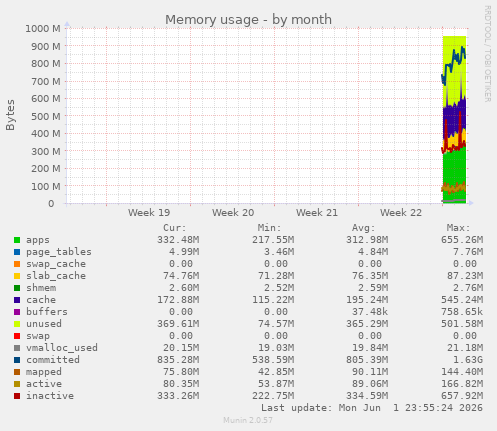Click the 'Memory usage - by month' title
Screen dimensions: 497x431
click(x=248, y=20)
